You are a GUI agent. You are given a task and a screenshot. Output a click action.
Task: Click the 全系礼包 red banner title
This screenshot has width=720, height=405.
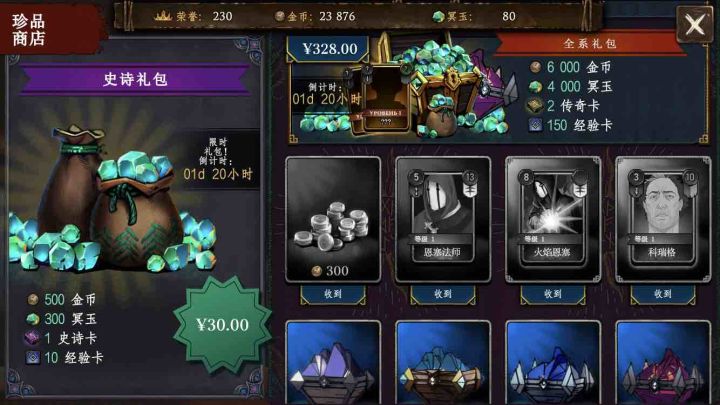[590, 44]
